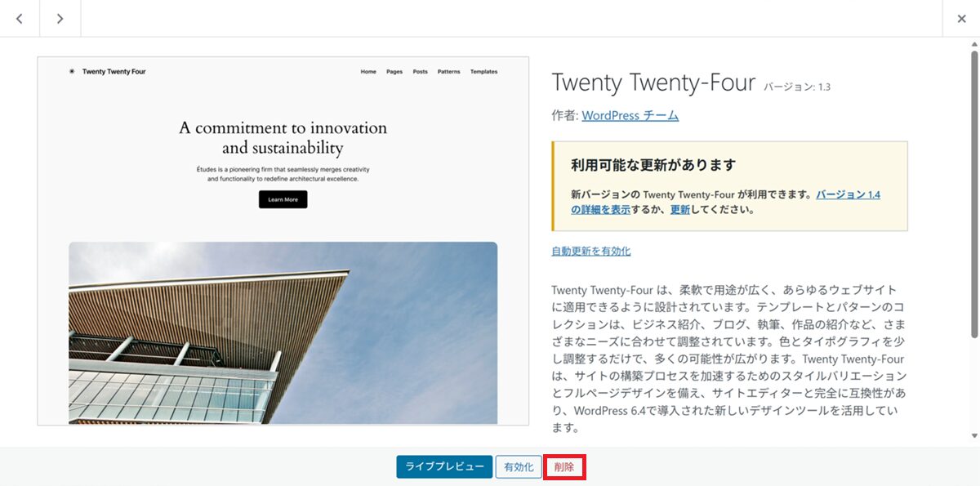Click the star logo beside Twenty Twenty Four
The image size is (980, 486).
click(x=72, y=72)
